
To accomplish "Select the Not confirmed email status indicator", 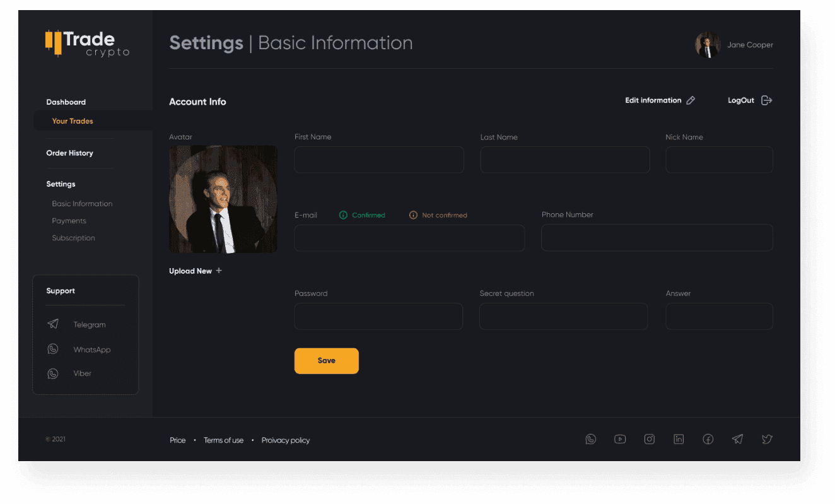I will 438,215.
